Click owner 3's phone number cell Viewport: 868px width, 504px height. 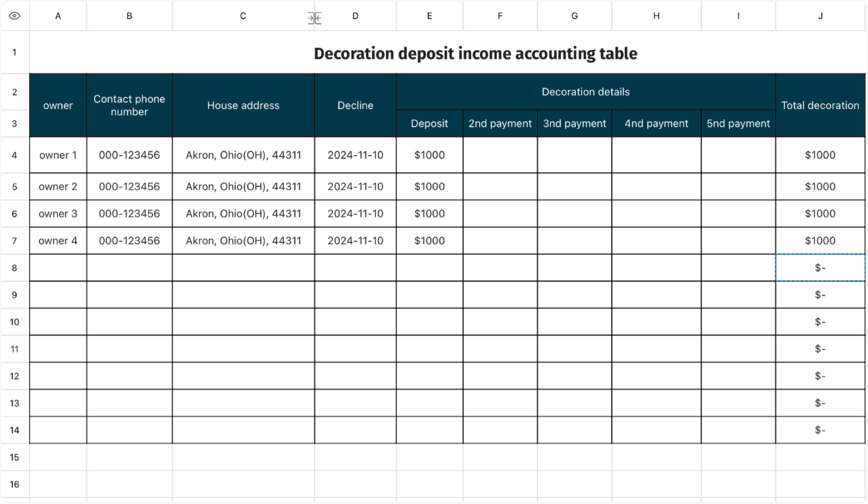click(x=129, y=213)
